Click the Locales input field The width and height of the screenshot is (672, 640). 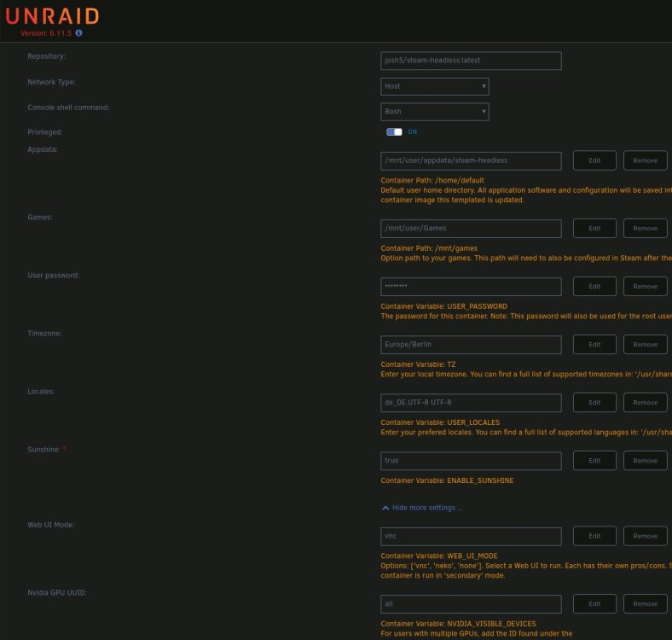471,403
